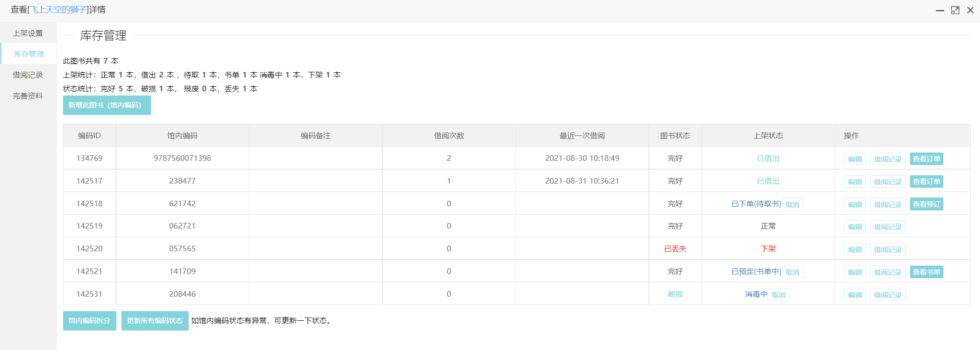Click the 新增此图书（馆内编码）button
This screenshot has width=980, height=350.
coord(107,105)
